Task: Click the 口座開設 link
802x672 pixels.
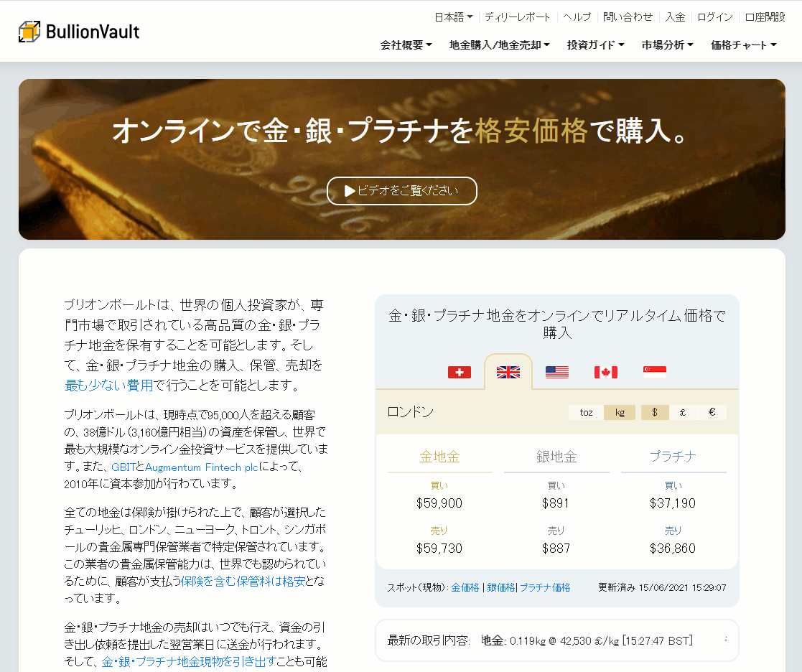Action: click(765, 17)
